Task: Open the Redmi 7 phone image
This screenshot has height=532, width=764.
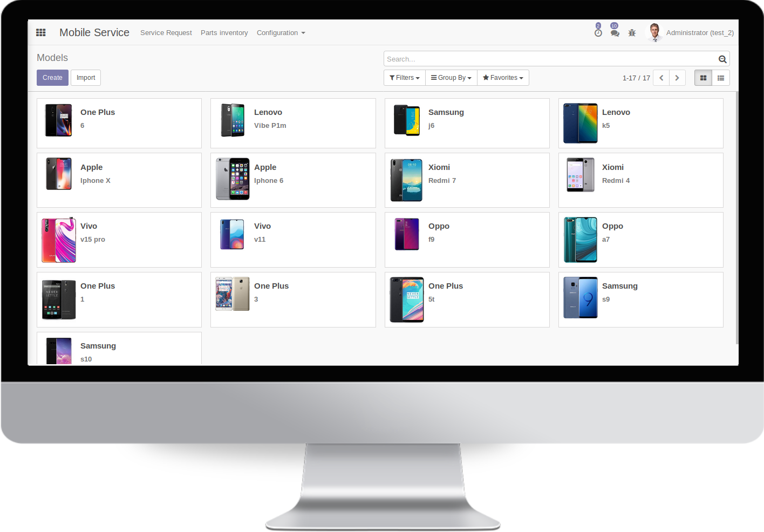Action: pyautogui.click(x=406, y=180)
